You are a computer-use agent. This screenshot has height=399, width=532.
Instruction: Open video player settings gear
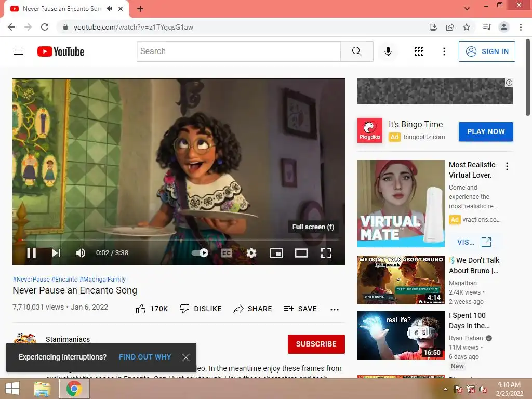click(251, 253)
